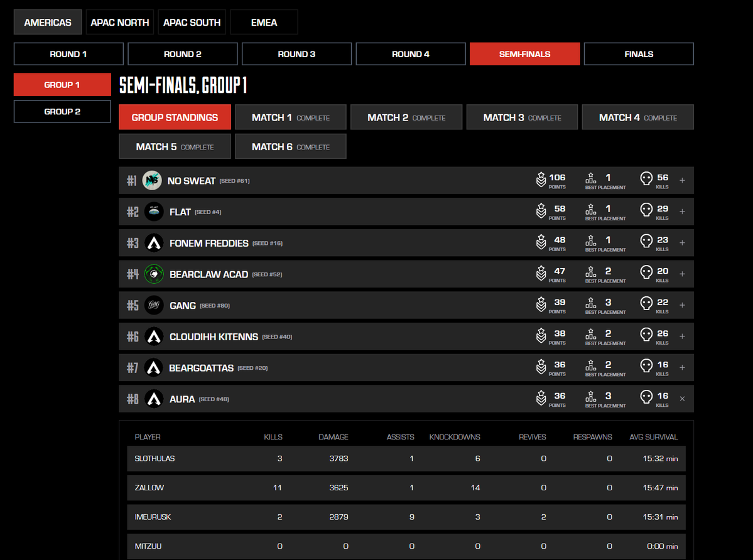Click the IMEURUSK player name
The image size is (753, 560).
tap(153, 517)
